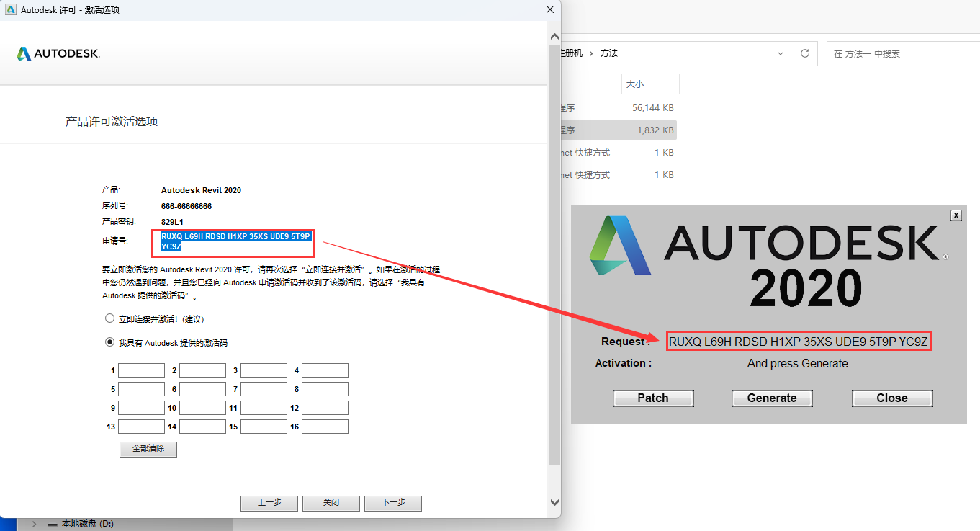
Task: Click the 在 方法一 中搜索 search box
Action: coord(903,53)
